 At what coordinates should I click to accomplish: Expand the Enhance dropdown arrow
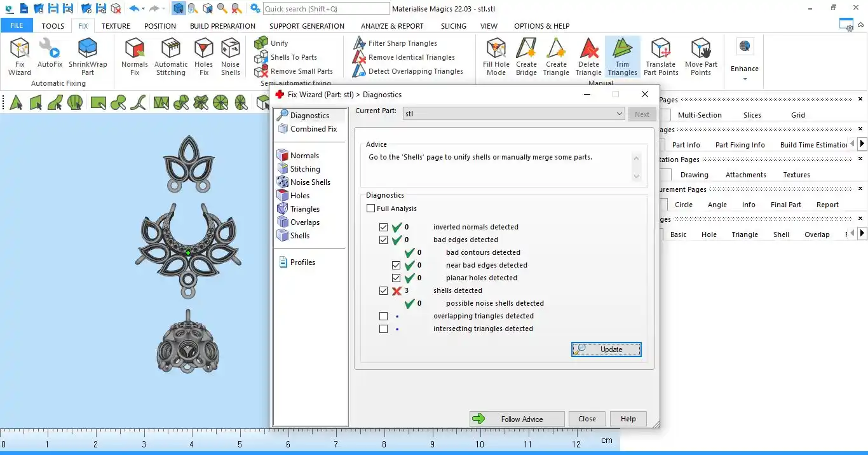744,79
